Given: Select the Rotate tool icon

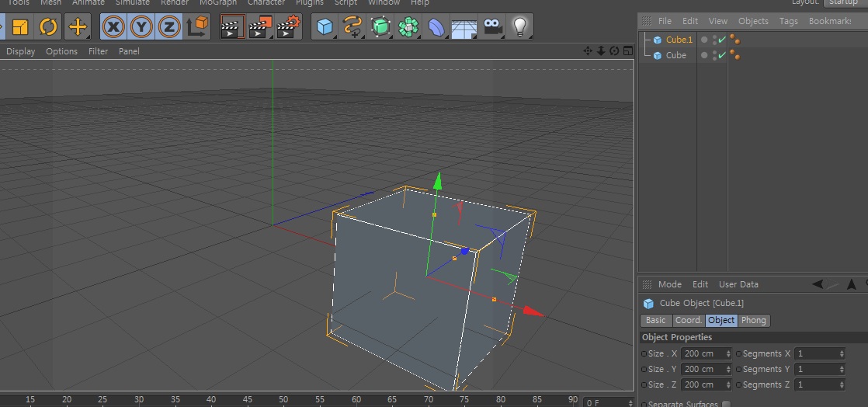Looking at the screenshot, I should pos(48,27).
